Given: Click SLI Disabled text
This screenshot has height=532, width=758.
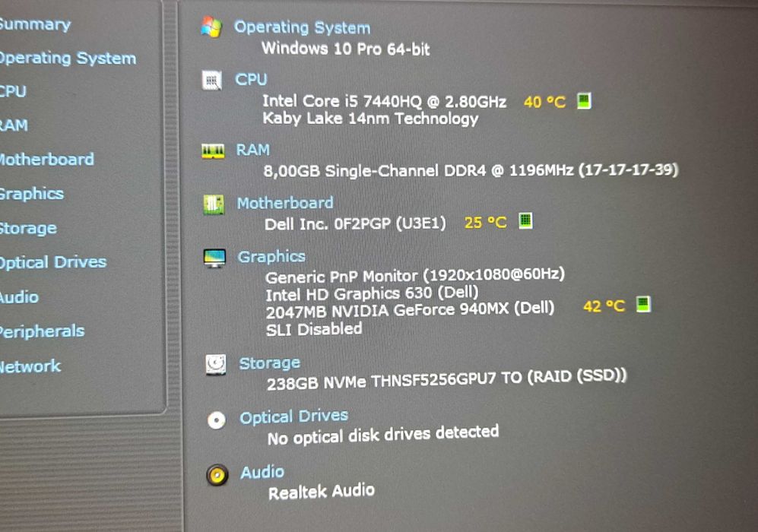Looking at the screenshot, I should (x=314, y=330).
